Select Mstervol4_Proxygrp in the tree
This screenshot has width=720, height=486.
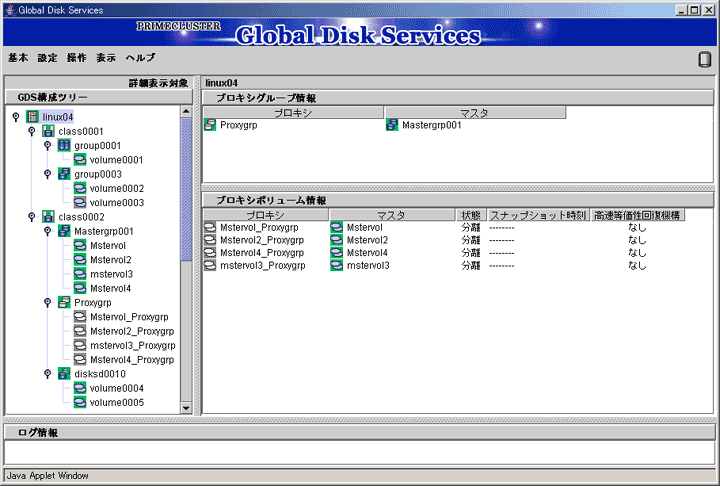tap(132, 359)
